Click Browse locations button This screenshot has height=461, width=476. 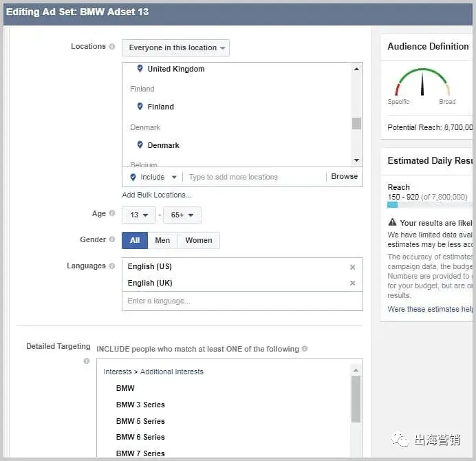pos(344,176)
